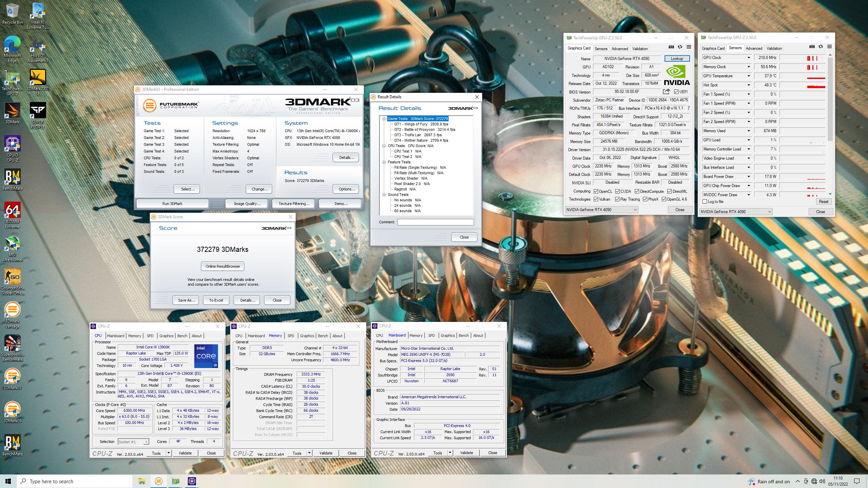Enable Log to file checkbox
This screenshot has height=488, width=868.
coord(705,202)
